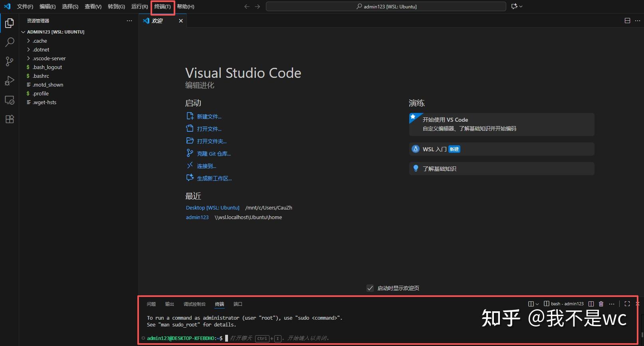Open the 帮助(H) menu
This screenshot has height=346, width=644.
(x=186, y=6)
